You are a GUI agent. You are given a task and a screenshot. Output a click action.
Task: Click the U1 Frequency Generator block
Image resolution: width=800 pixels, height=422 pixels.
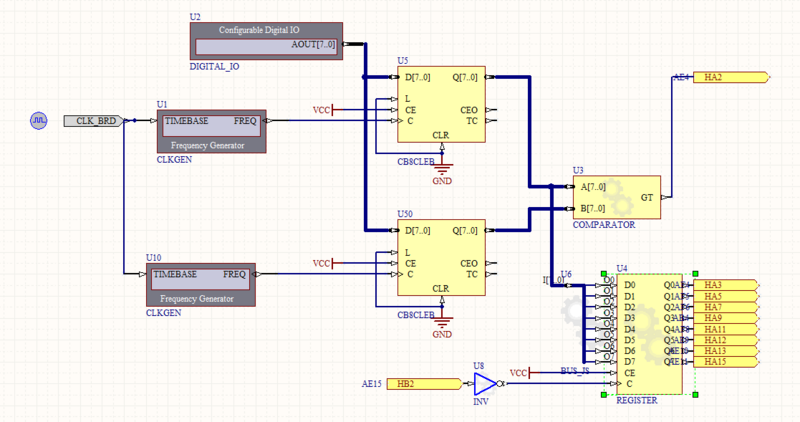point(211,131)
